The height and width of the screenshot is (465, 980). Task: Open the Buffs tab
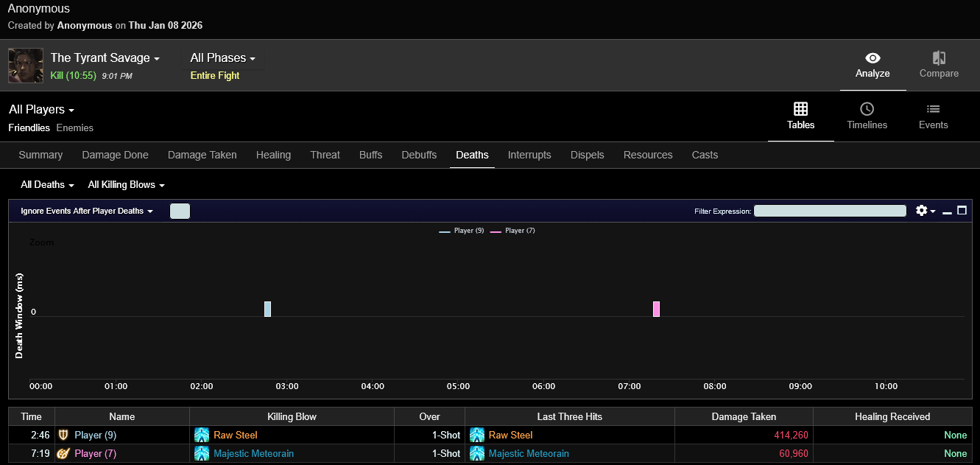click(x=371, y=155)
